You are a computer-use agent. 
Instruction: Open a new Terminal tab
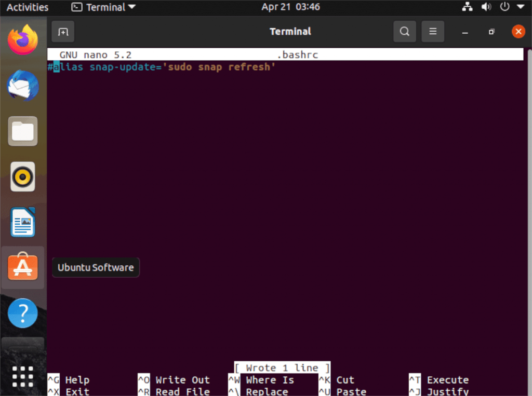(x=62, y=32)
